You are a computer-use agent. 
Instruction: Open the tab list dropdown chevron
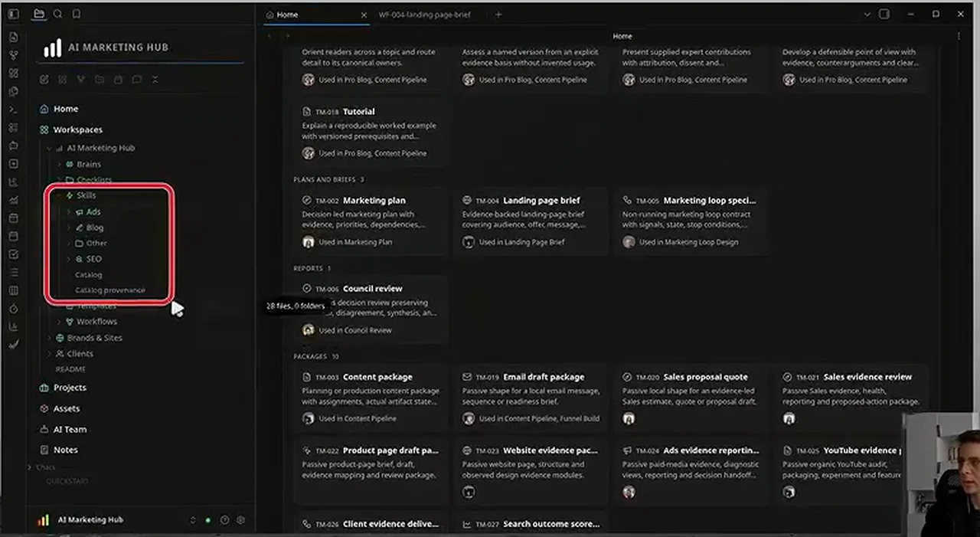click(x=867, y=15)
